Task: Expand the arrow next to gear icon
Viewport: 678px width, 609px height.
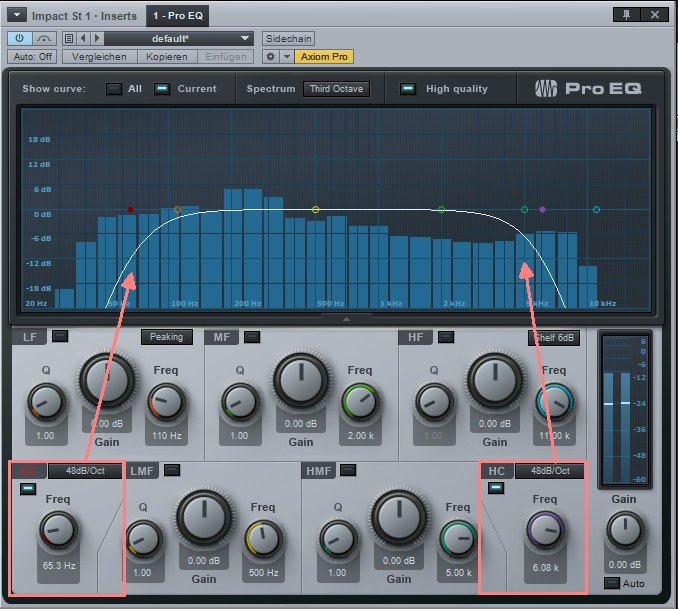Action: [x=287, y=57]
